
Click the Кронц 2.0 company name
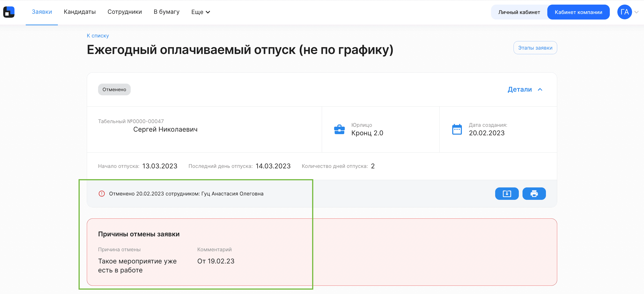367,133
